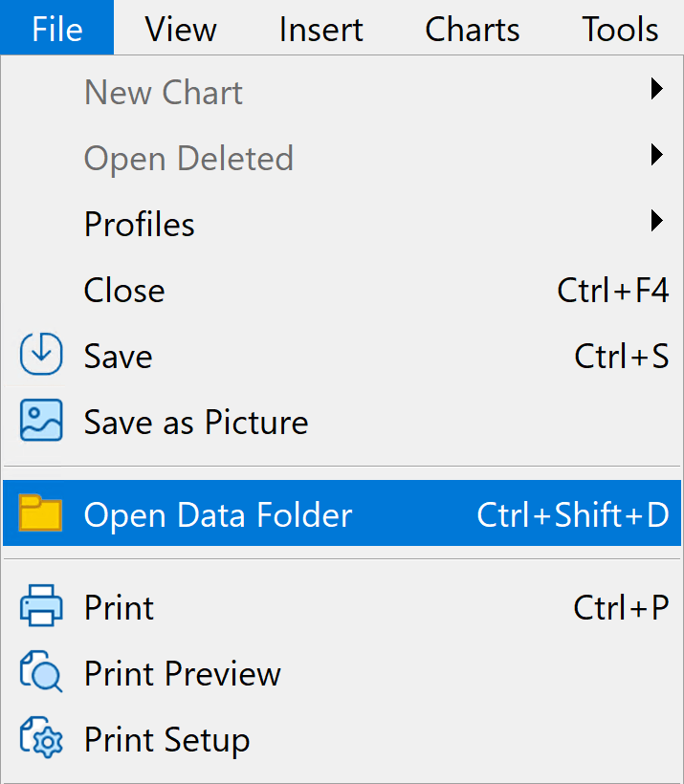
Task: Open the Insert menu
Action: (320, 28)
